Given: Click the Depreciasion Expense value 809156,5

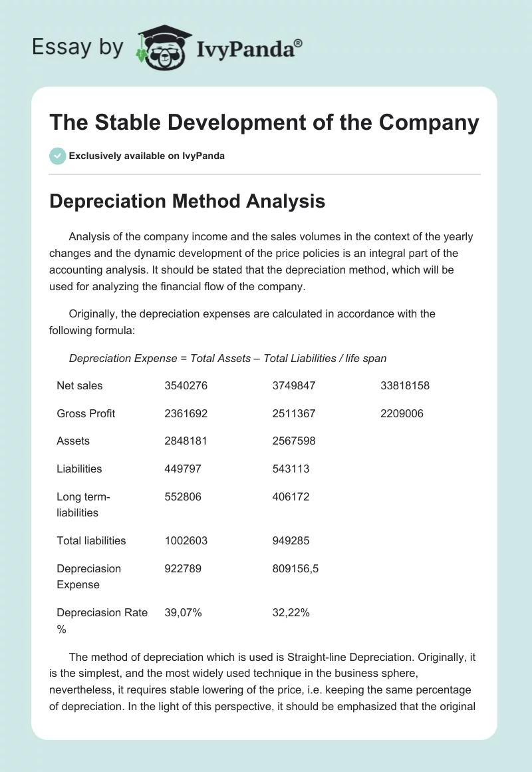Looking at the screenshot, I should pyautogui.click(x=296, y=568).
